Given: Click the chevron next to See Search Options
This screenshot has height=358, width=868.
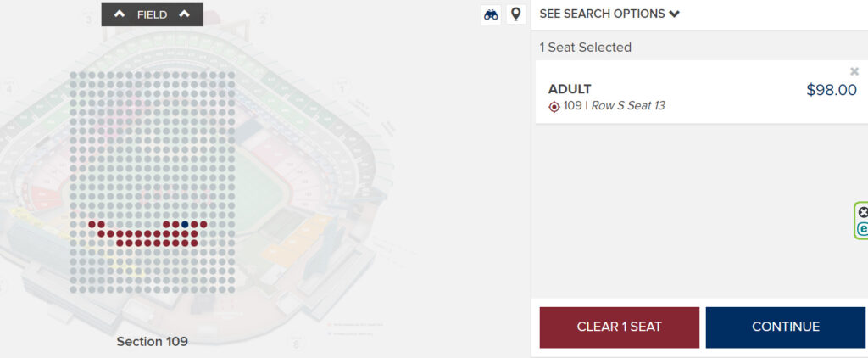Looking at the screenshot, I should point(674,14).
